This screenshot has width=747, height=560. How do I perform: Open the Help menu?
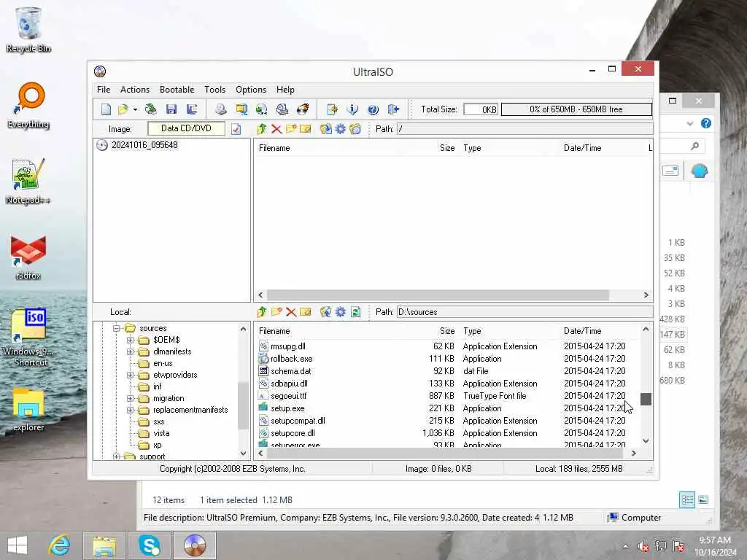285,90
